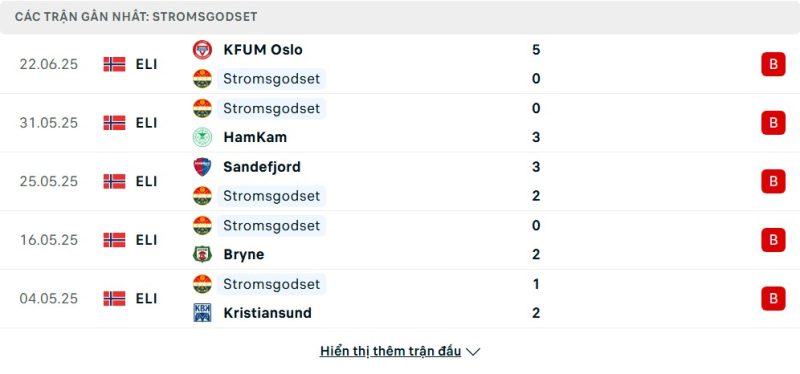Select the 'Các trận gần nhất: Stromsgodset' header
800x374 pixels.
(x=136, y=17)
